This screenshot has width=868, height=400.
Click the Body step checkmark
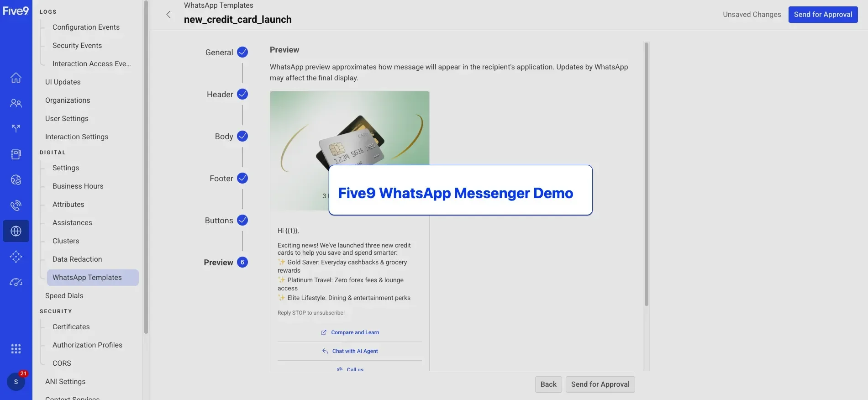click(242, 136)
